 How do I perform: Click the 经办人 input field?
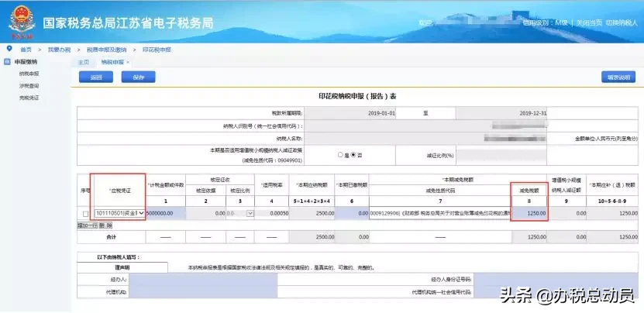(203, 280)
